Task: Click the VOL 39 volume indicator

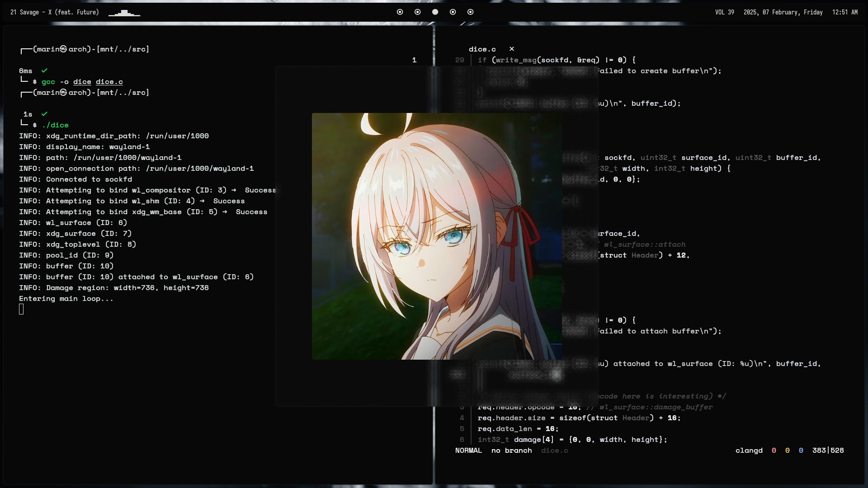Action: [724, 12]
